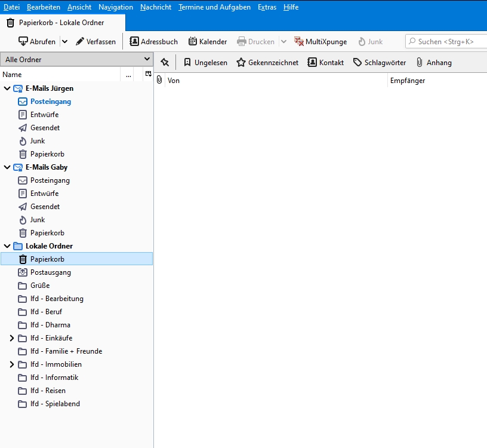
Task: Open Papierkorb under E-Mails Gaby
Action: pos(76,233)
